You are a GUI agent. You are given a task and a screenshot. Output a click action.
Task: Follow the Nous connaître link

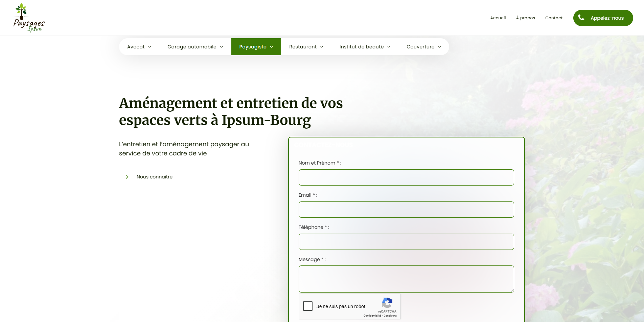154,177
